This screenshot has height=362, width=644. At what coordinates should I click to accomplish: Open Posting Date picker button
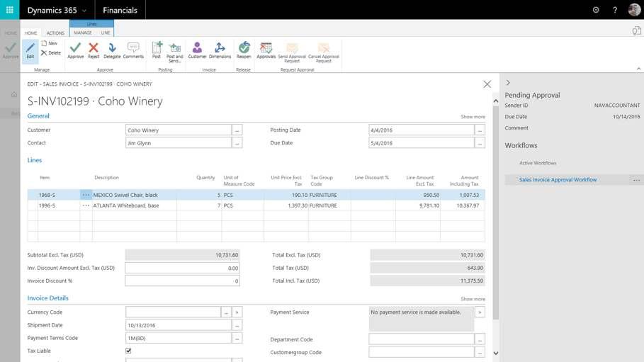[x=480, y=130]
